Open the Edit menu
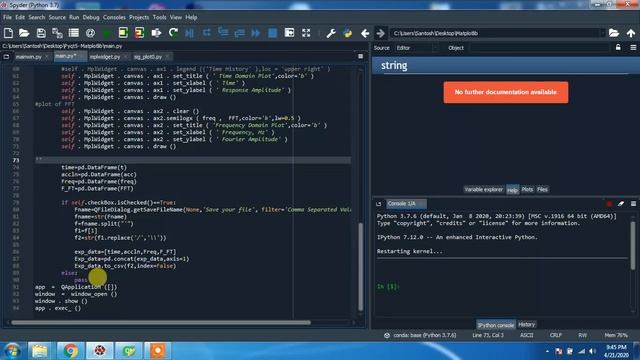The width and height of the screenshot is (640, 360). [x=20, y=18]
